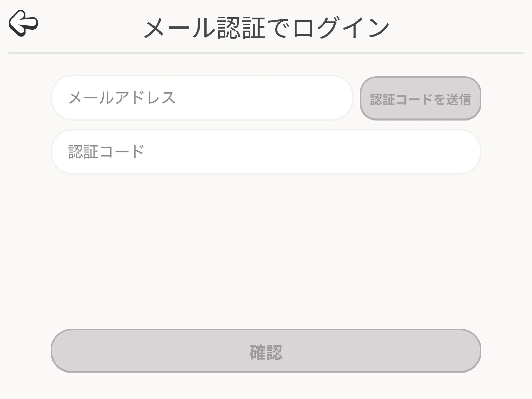This screenshot has width=532, height=399.
Task: Click the email address entry box
Action: [202, 98]
